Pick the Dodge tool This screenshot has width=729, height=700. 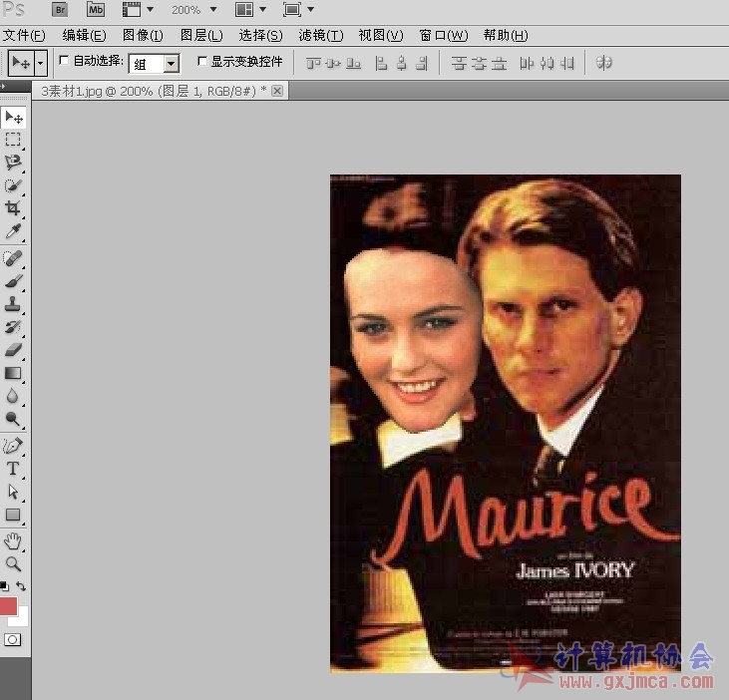click(x=13, y=419)
